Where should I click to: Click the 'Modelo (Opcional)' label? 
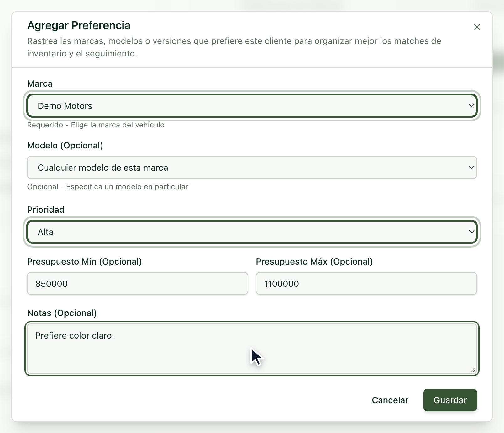[65, 146]
